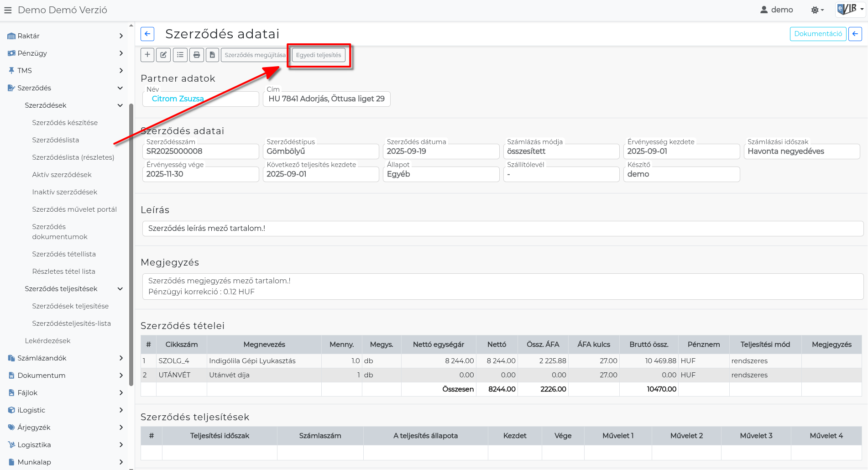Click the Egyedi teljesítés button
This screenshot has height=470, width=868.
(x=319, y=55)
